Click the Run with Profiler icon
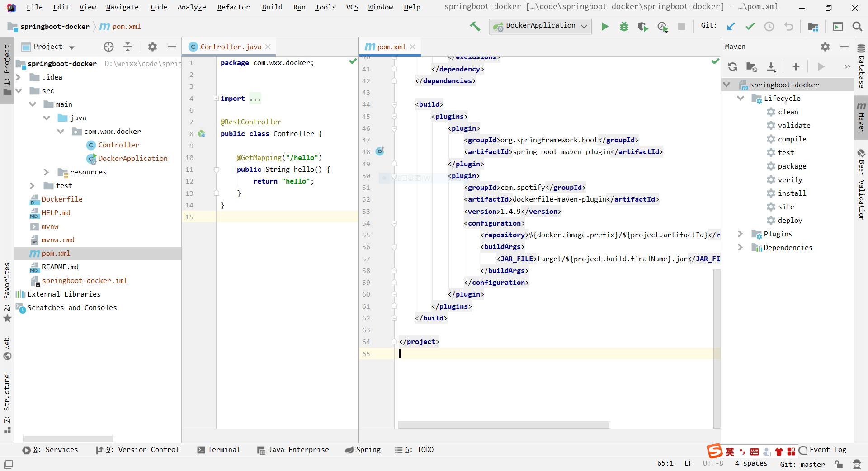This screenshot has height=471, width=868. tap(663, 27)
